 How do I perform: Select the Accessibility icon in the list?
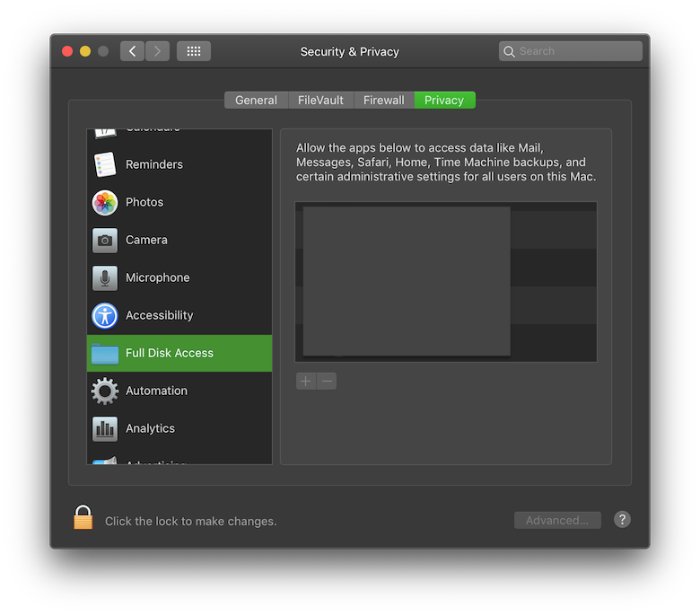105,316
